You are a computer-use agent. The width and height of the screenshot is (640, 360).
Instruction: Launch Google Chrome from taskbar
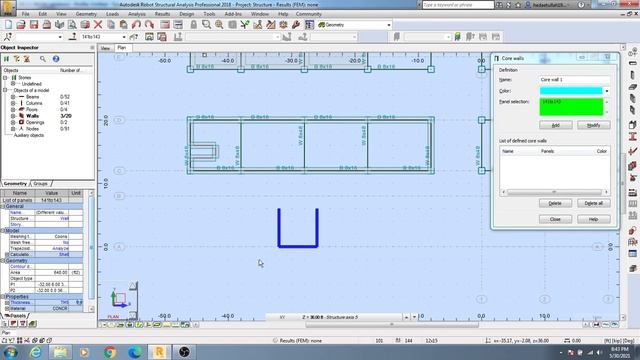pyautogui.click(x=109, y=352)
